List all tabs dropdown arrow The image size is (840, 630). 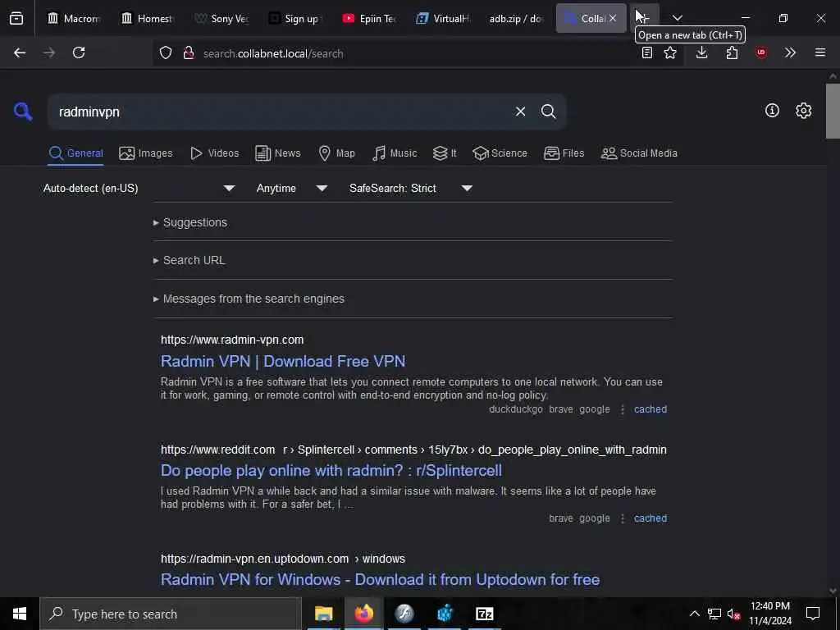point(677,18)
